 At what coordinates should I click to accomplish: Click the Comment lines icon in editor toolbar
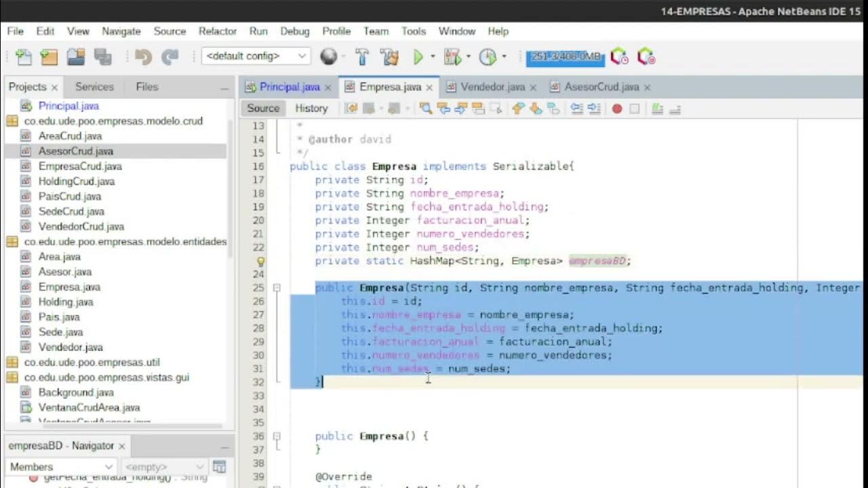[x=657, y=108]
